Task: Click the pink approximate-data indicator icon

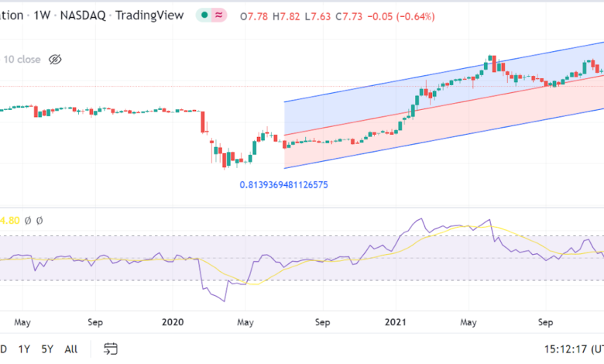Action: tap(218, 15)
